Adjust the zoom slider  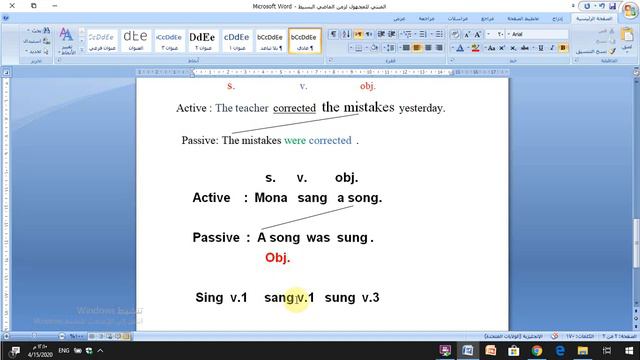[35, 336]
